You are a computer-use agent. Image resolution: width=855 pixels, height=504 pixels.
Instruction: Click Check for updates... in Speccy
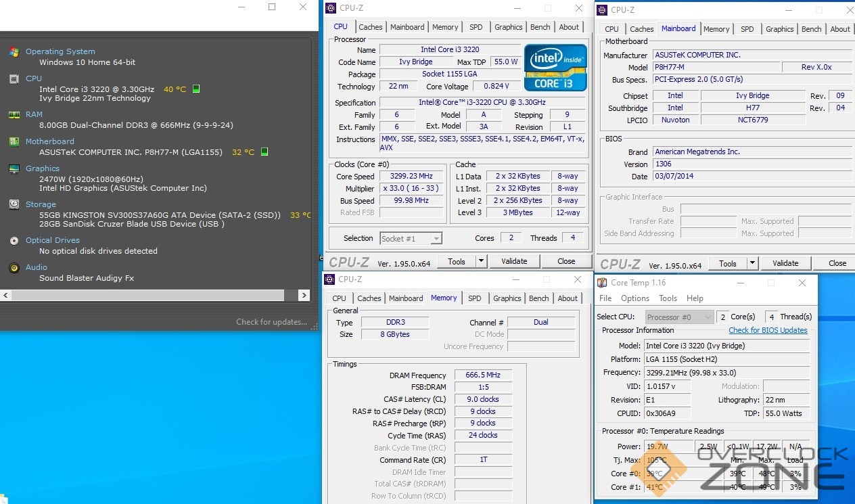271,322
